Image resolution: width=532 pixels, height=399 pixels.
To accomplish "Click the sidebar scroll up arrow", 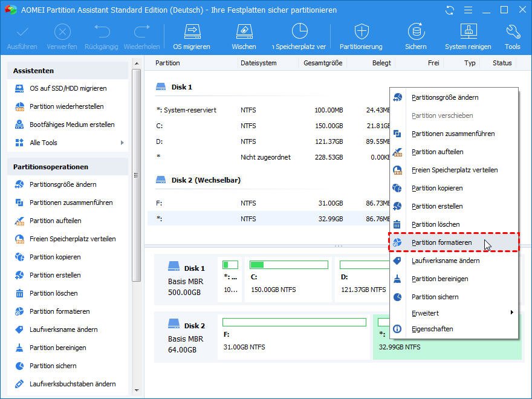I will point(137,63).
